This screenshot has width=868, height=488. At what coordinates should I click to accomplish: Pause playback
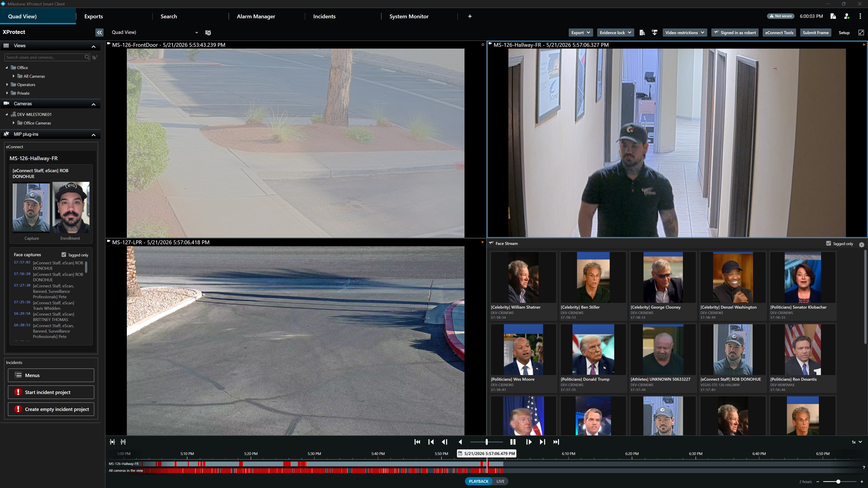[x=513, y=442]
